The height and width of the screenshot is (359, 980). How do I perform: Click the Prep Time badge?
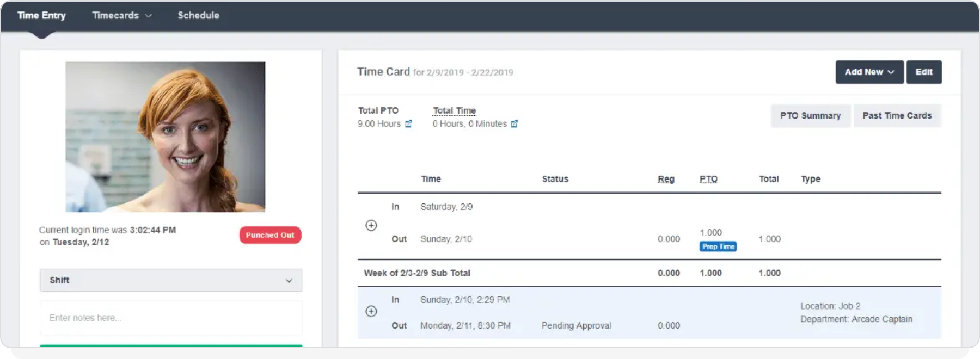pyautogui.click(x=718, y=246)
